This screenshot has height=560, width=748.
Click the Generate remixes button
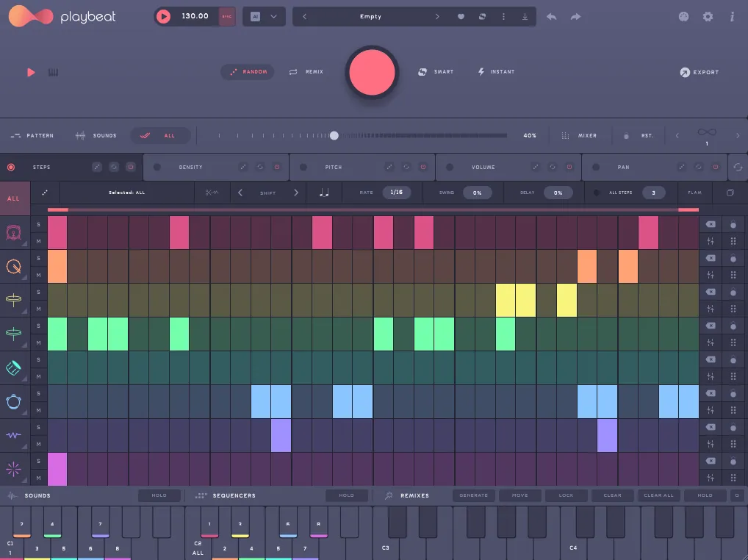coord(474,495)
